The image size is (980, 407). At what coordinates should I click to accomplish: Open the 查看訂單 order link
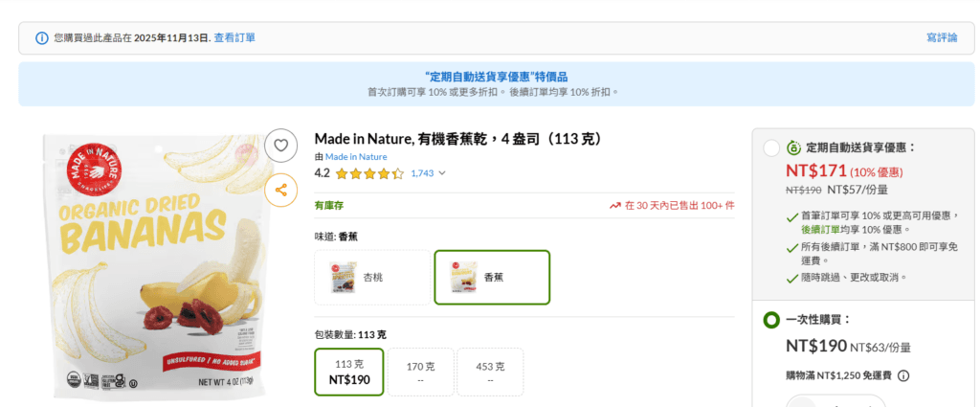234,38
